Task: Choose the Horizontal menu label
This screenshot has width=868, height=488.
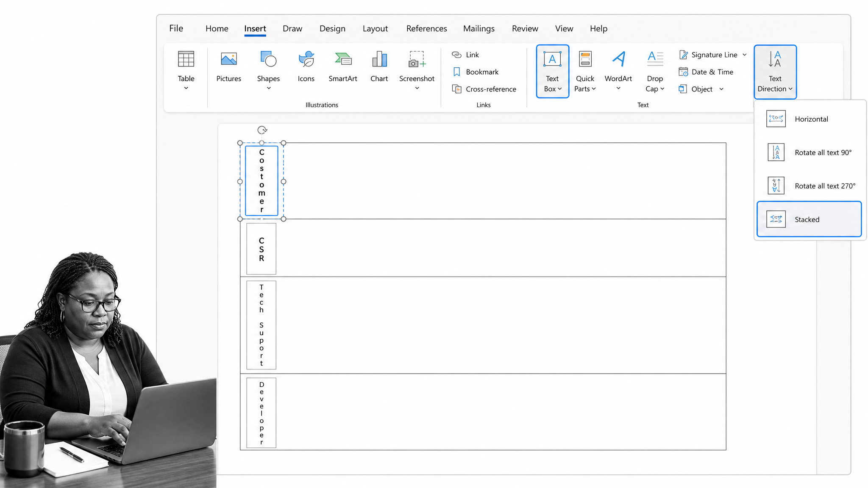Action: coord(811,119)
